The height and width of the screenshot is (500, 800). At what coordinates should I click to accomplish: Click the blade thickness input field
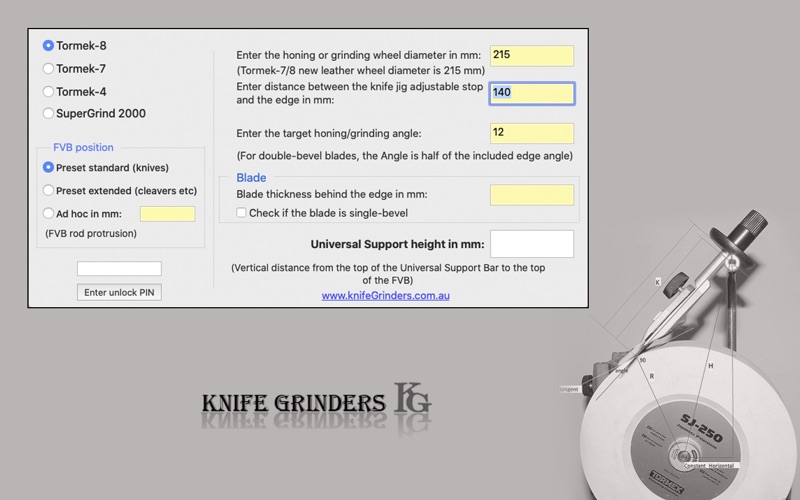[x=532, y=195]
